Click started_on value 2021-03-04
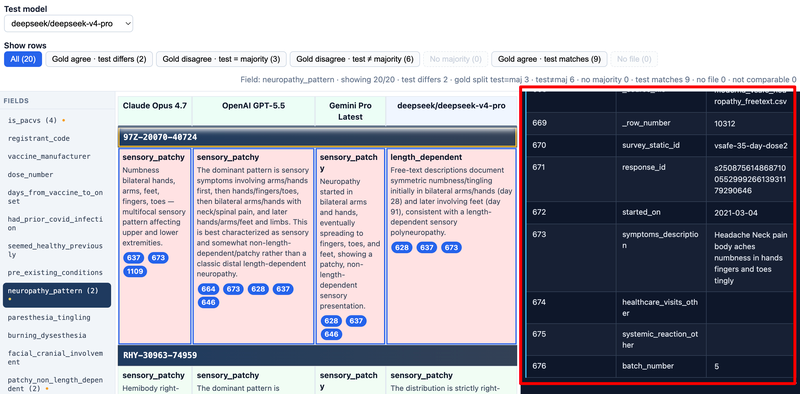The height and width of the screenshot is (394, 800). pyautogui.click(x=733, y=212)
